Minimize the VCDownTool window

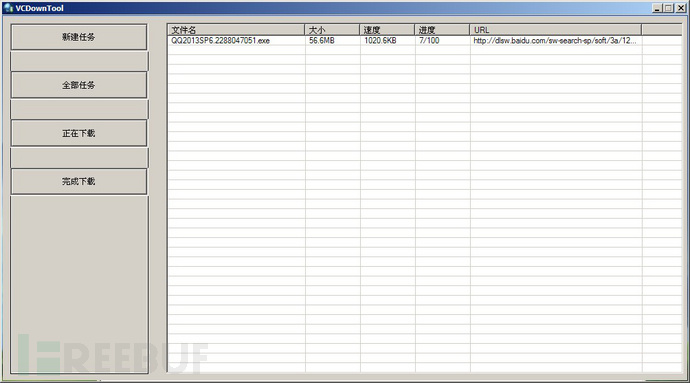click(657, 8)
